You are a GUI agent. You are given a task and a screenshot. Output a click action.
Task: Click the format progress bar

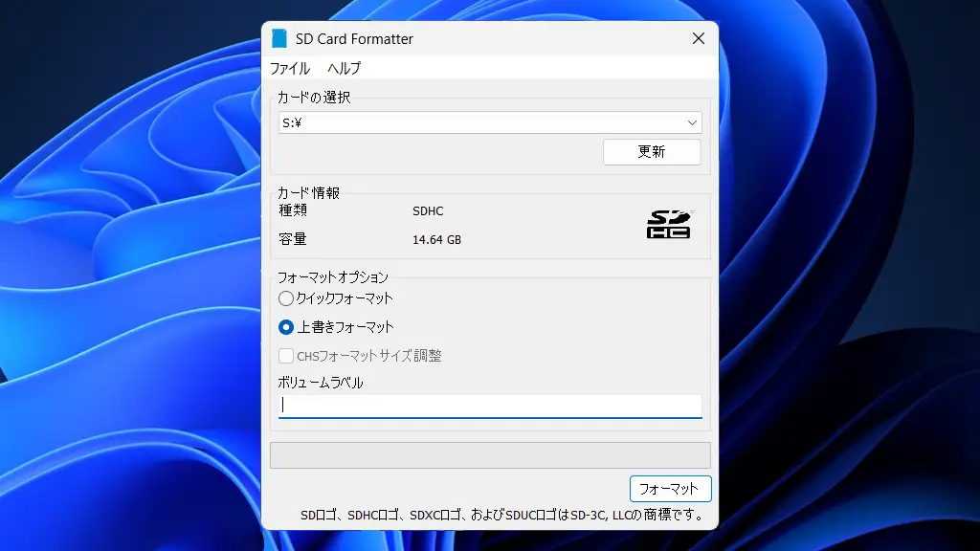(489, 454)
